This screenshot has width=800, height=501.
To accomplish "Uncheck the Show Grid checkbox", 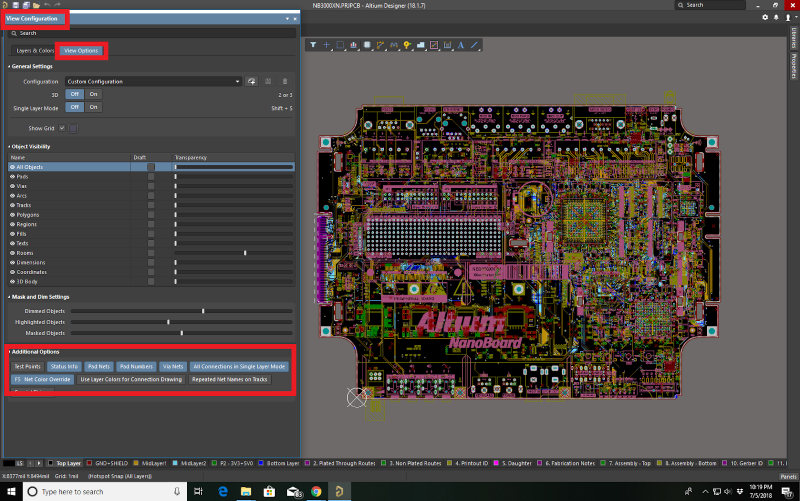I will [62, 128].
